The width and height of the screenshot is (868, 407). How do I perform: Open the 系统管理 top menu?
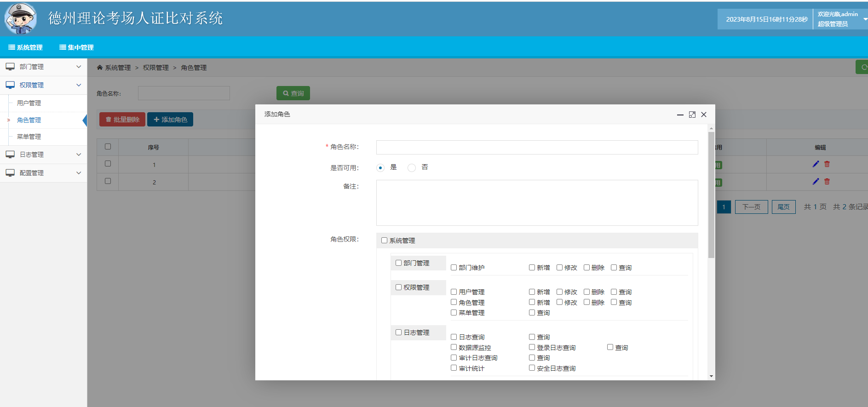(x=26, y=47)
